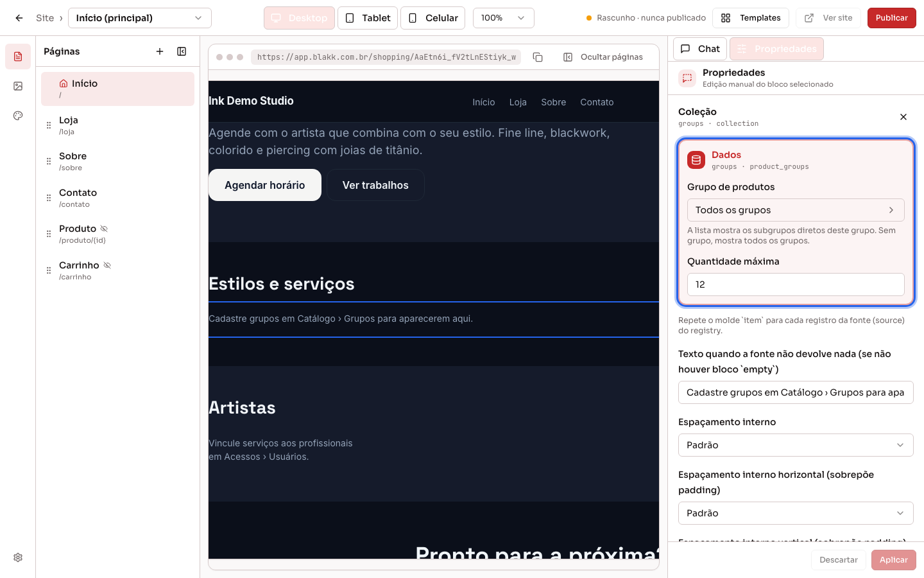Select Loja page in page list
The height and width of the screenshot is (578, 924).
117,125
